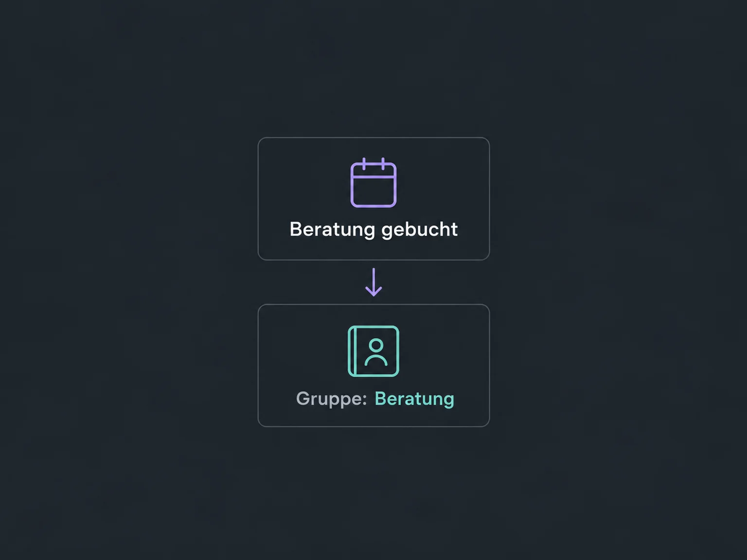Click the teal contact book icon
This screenshot has height=560, width=747.
373,351
